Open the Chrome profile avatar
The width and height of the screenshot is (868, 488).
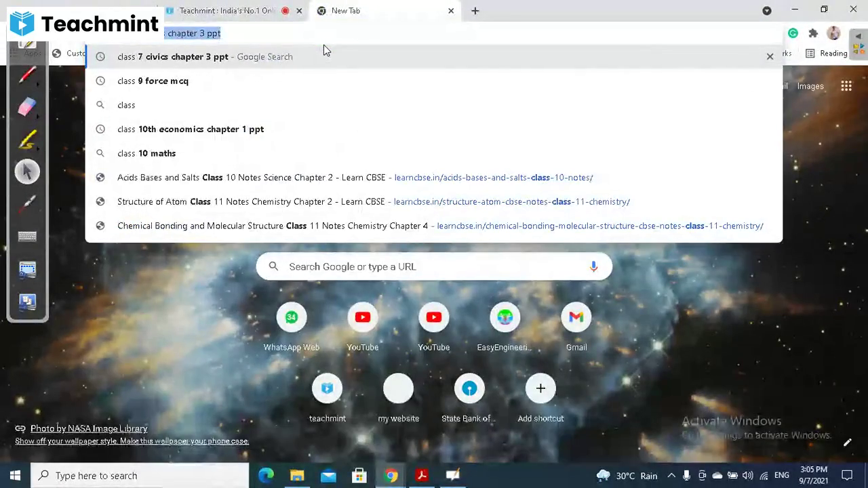coord(833,33)
